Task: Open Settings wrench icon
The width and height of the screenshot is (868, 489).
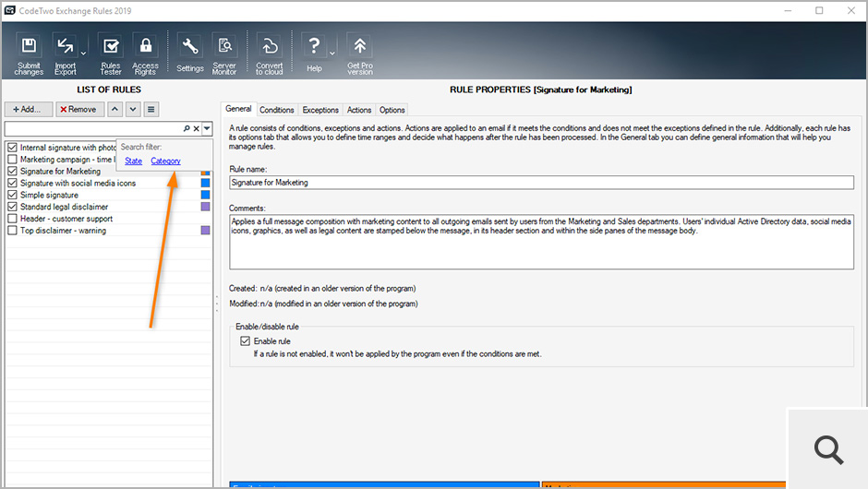Action: 190,54
